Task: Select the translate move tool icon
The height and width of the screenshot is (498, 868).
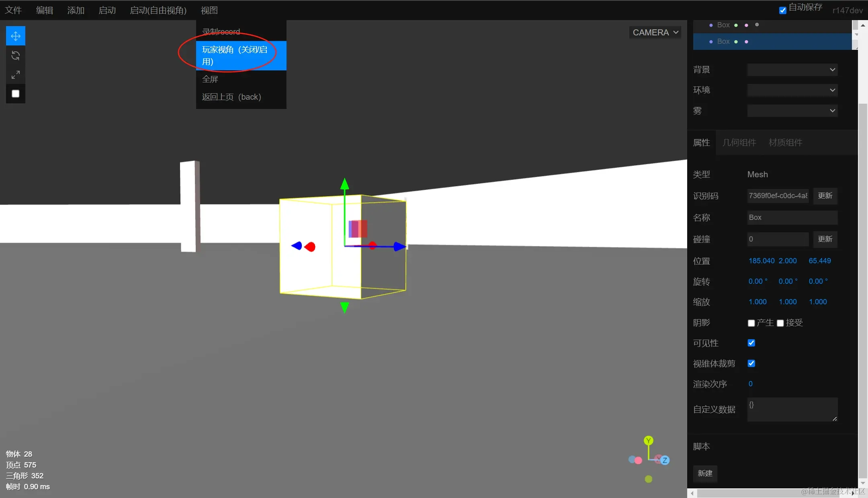Action: pos(16,36)
